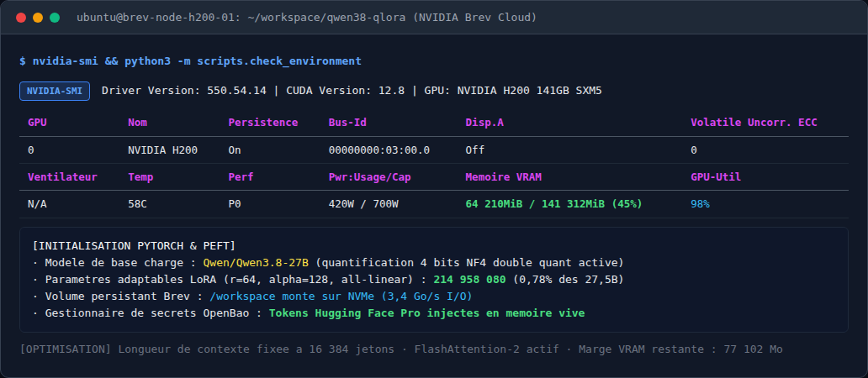Click the NVIDIA-SMI badge
This screenshot has height=378, width=868.
(x=55, y=92)
